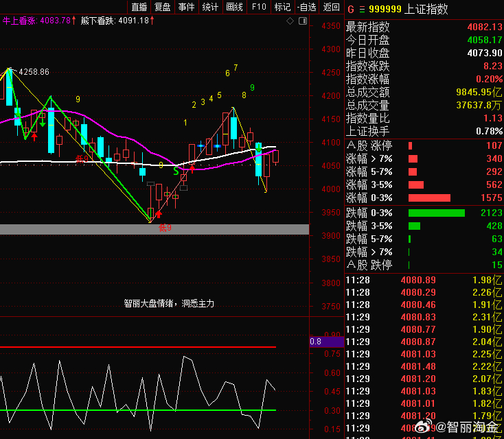Open F10 company info
504x439 pixels.
[x=259, y=7]
